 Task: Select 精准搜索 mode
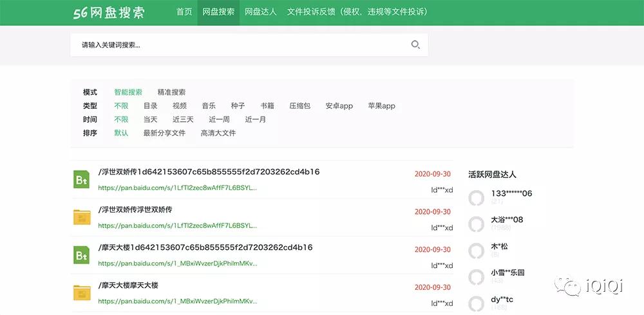[x=171, y=92]
